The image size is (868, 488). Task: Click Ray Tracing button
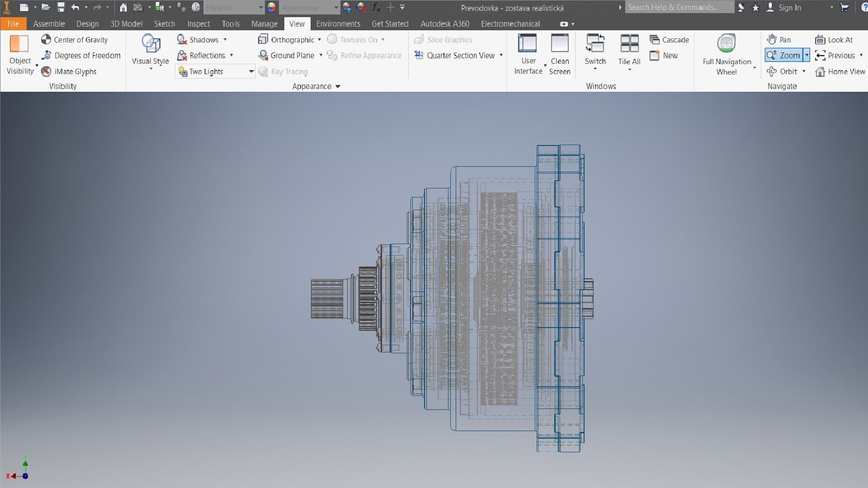(x=283, y=71)
